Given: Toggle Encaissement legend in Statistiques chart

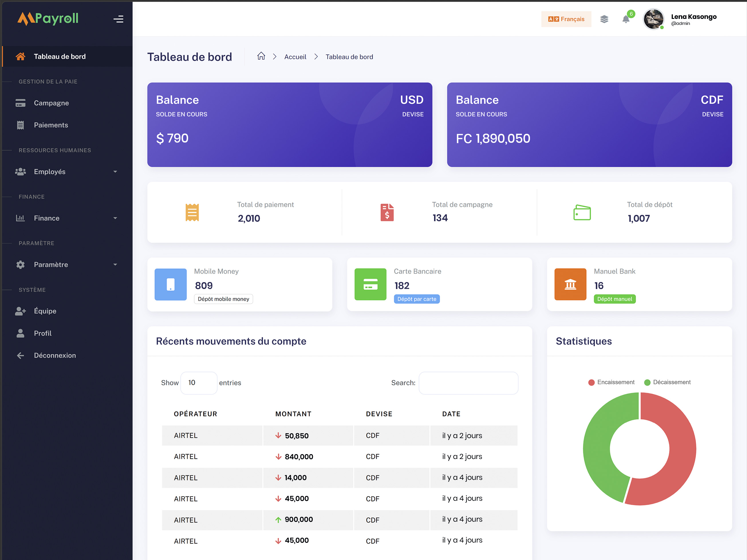Looking at the screenshot, I should click(611, 382).
